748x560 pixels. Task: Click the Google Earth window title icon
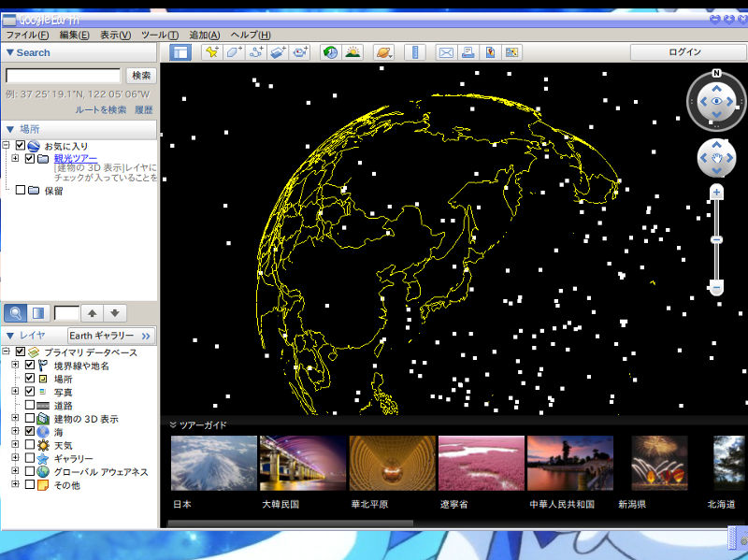(8, 20)
